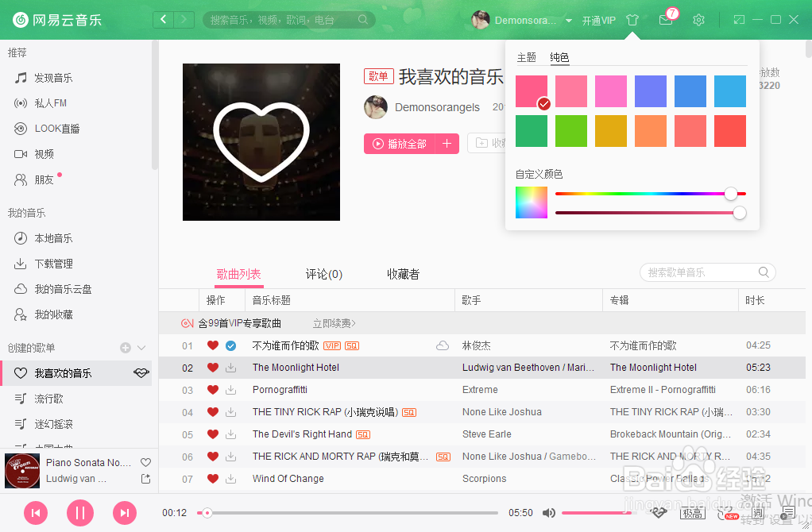Click cloud icon on 不为谁而作的歌 row

point(443,345)
